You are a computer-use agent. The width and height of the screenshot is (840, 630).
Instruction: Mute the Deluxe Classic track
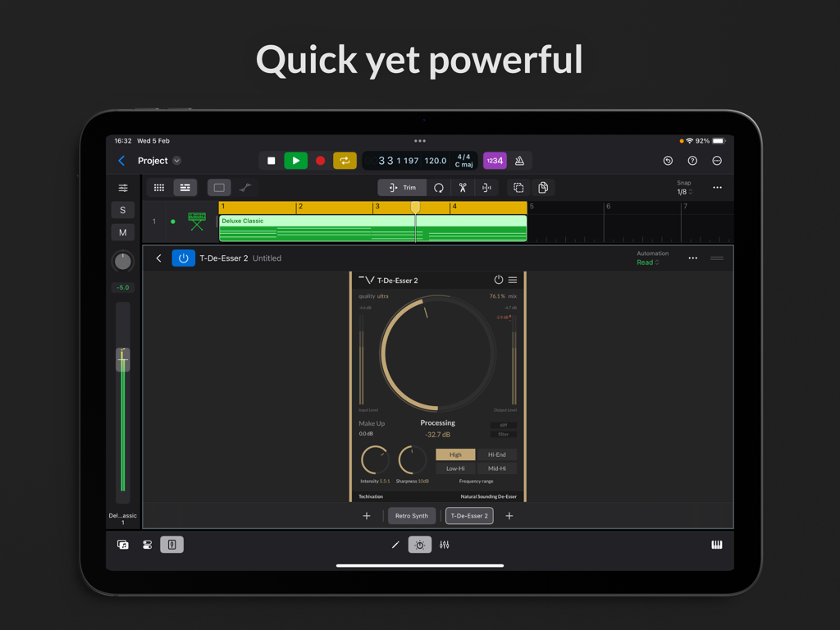(122, 232)
